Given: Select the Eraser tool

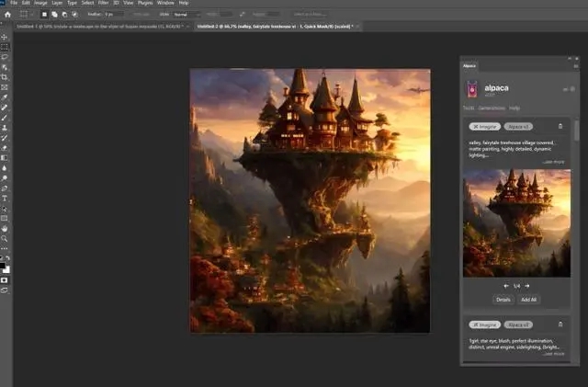Looking at the screenshot, I should click(x=4, y=148).
